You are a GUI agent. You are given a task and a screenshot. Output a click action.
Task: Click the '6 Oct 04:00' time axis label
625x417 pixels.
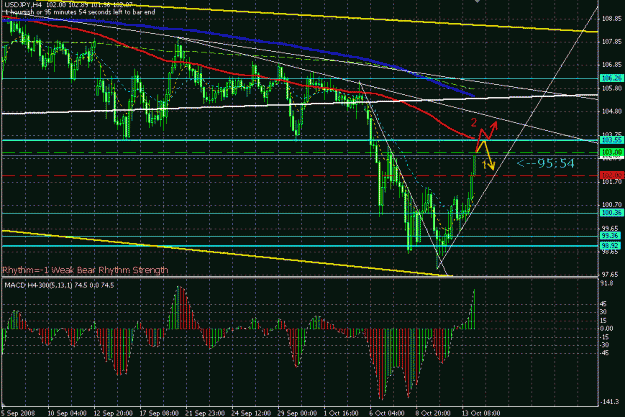point(388,413)
